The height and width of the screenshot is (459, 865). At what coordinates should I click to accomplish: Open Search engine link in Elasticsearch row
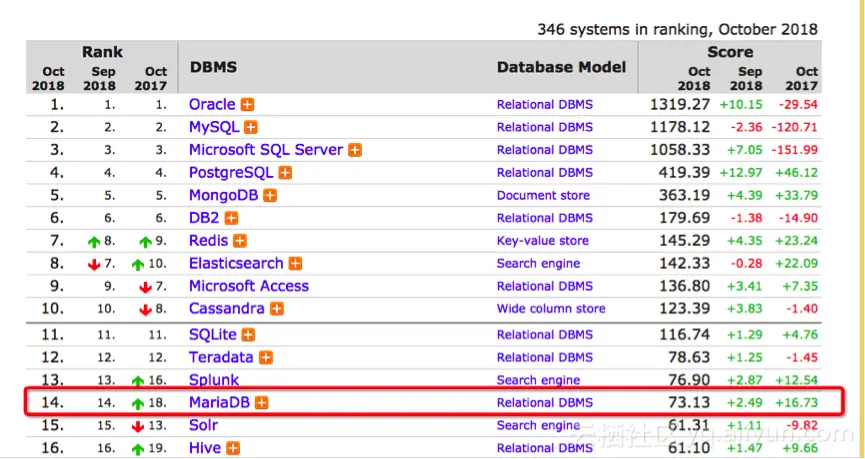pyautogui.click(x=538, y=264)
